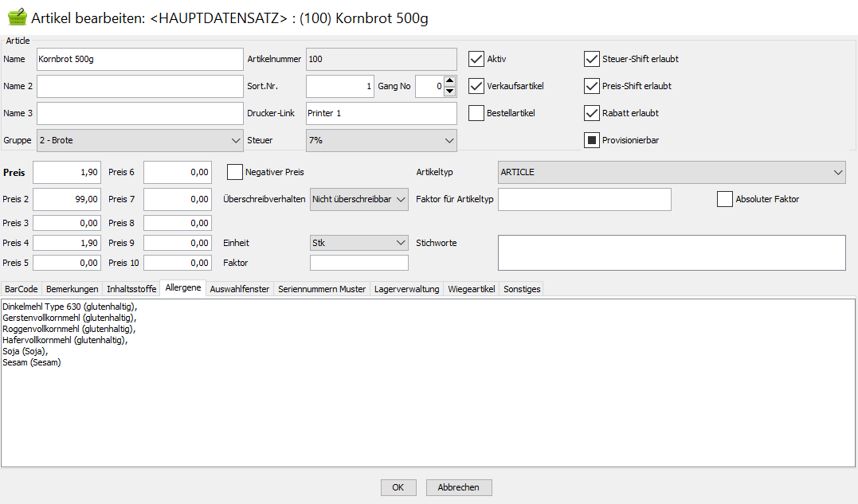Click the shopping basket icon in title
The width and height of the screenshot is (858, 504).
coord(16,17)
